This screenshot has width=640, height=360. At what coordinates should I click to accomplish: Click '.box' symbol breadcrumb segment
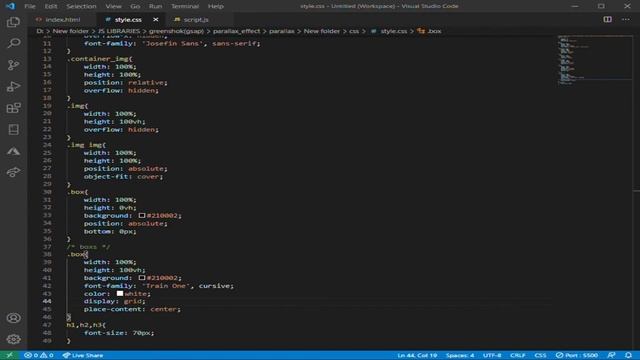(430, 31)
